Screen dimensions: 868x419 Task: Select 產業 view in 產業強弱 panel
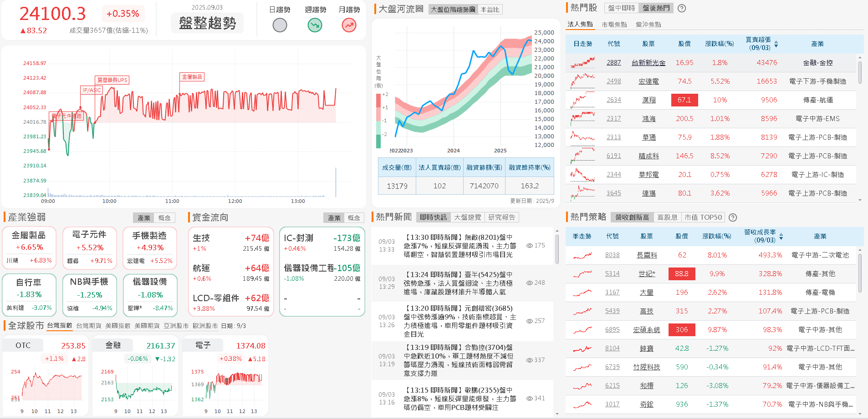tap(144, 218)
